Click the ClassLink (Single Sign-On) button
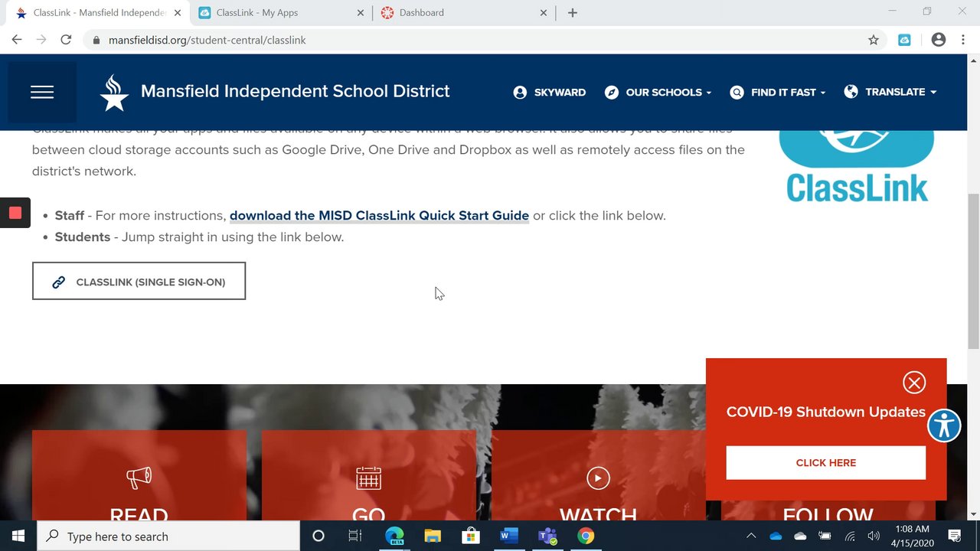Image resolution: width=980 pixels, height=551 pixels. [139, 282]
